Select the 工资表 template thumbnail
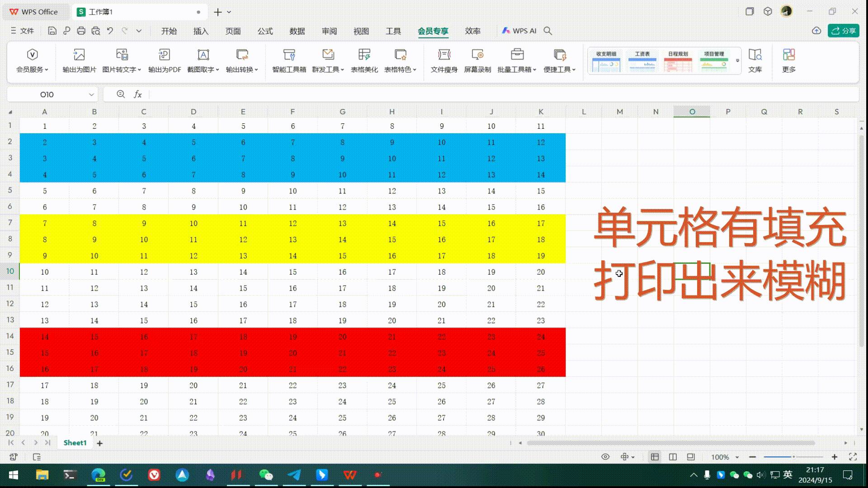 tap(642, 61)
